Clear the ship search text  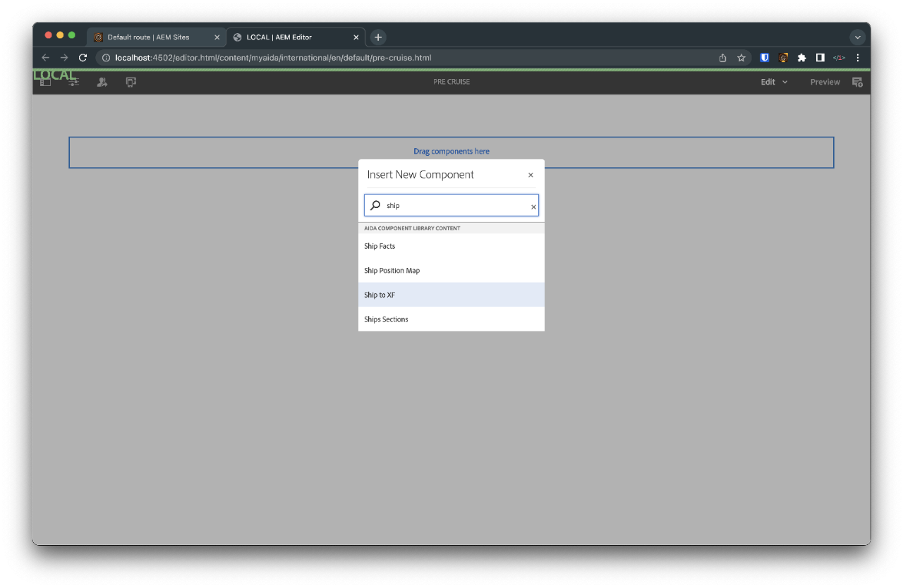pos(533,207)
